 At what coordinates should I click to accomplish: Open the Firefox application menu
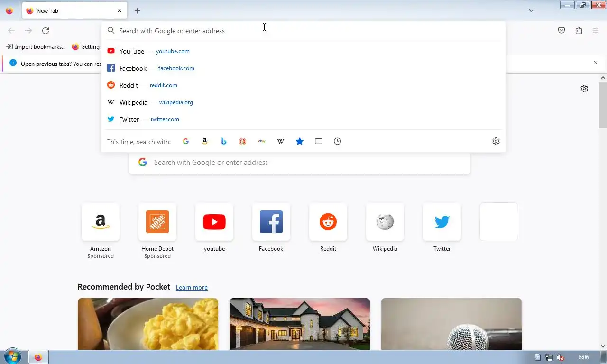(x=596, y=31)
